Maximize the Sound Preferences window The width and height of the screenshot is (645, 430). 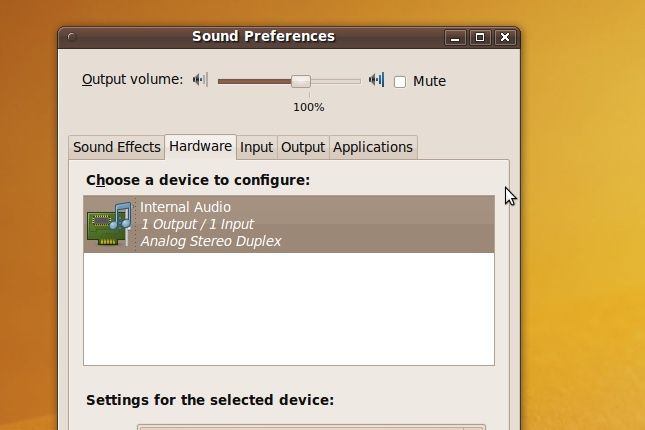pos(480,37)
